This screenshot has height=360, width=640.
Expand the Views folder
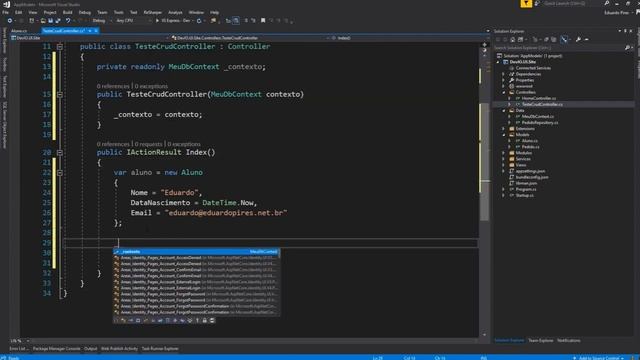point(503,165)
